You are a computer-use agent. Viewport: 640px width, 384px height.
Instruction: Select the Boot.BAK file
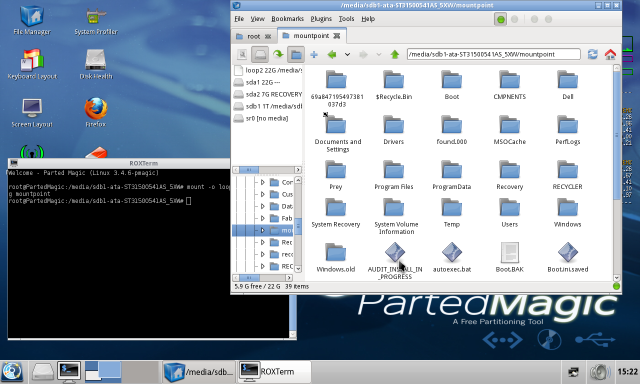(x=509, y=258)
